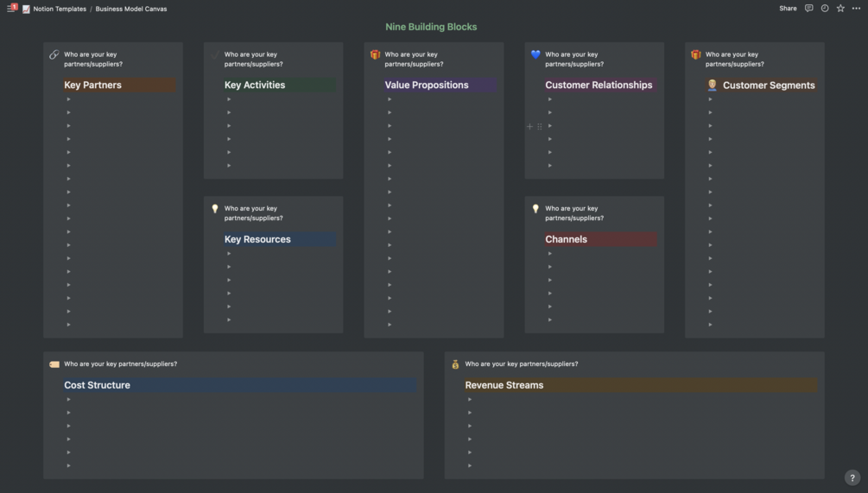Screen dimensions: 868x493
Task: Expand the first toggle under Key Activities
Action: [x=229, y=99]
